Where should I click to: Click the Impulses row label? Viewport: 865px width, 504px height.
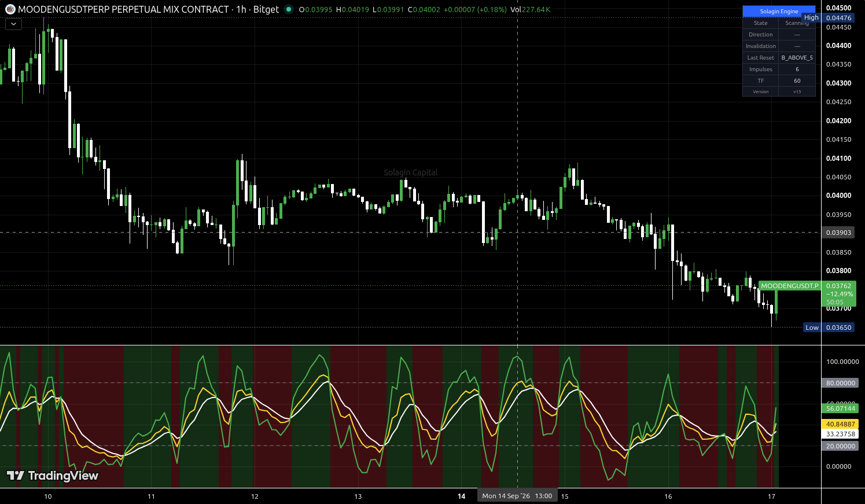tap(760, 69)
